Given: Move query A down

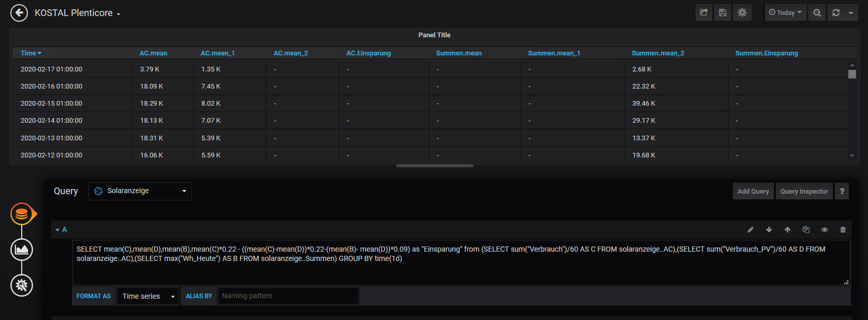Looking at the screenshot, I should point(769,229).
